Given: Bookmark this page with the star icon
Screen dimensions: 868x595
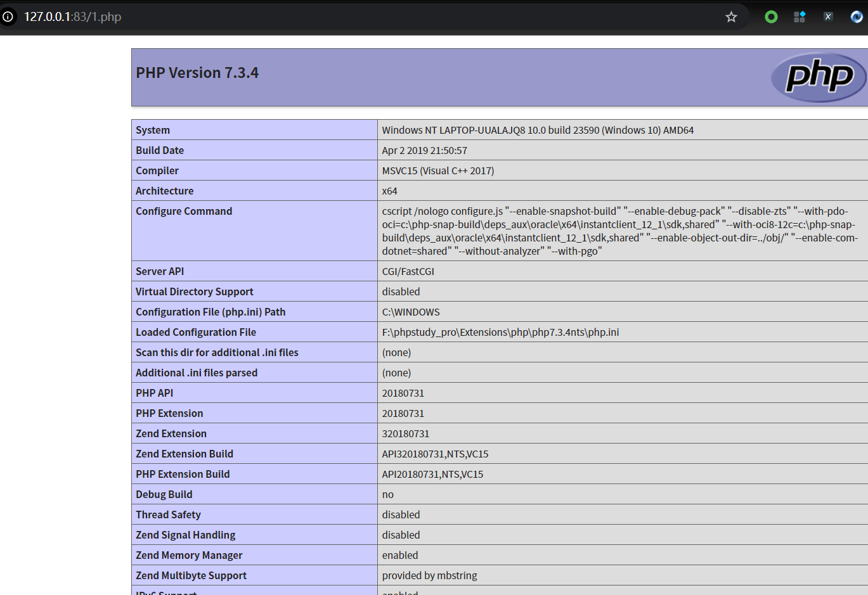Looking at the screenshot, I should pyautogui.click(x=731, y=17).
